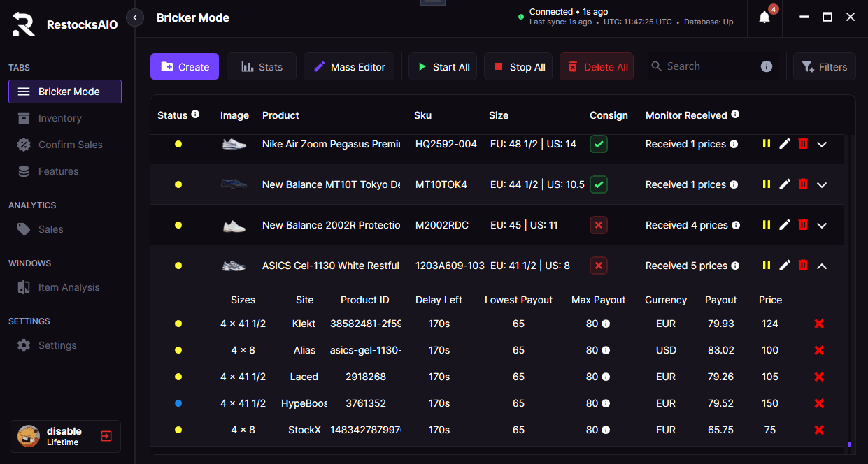Screen dimensions: 868x464
Task: Remove the Alias listing row
Action: (819, 350)
